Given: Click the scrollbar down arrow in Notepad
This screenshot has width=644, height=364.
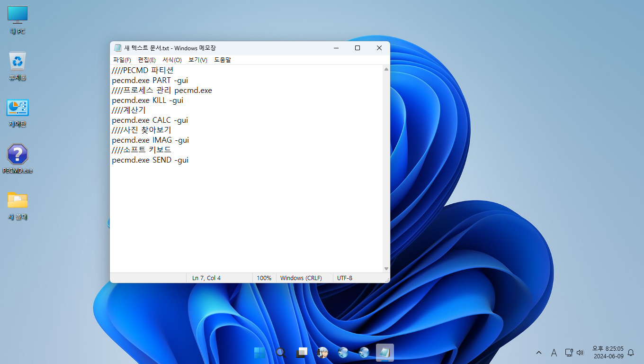Looking at the screenshot, I should [386, 268].
